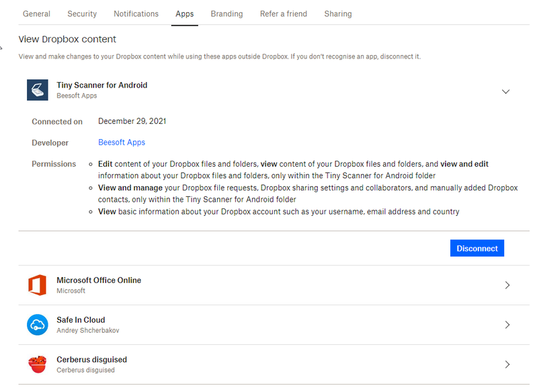This screenshot has width=537, height=392.
Task: Expand Cerberus disguised app details chevron
Action: coord(507,364)
